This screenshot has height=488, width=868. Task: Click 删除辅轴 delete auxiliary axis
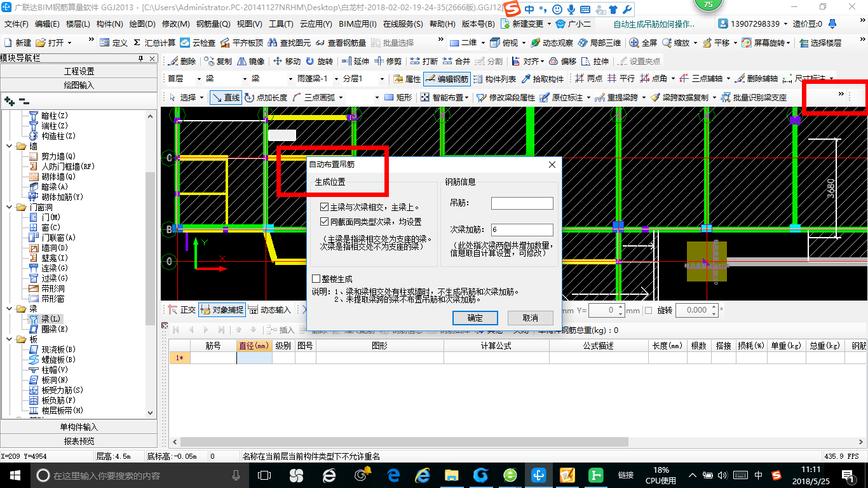[x=757, y=79]
